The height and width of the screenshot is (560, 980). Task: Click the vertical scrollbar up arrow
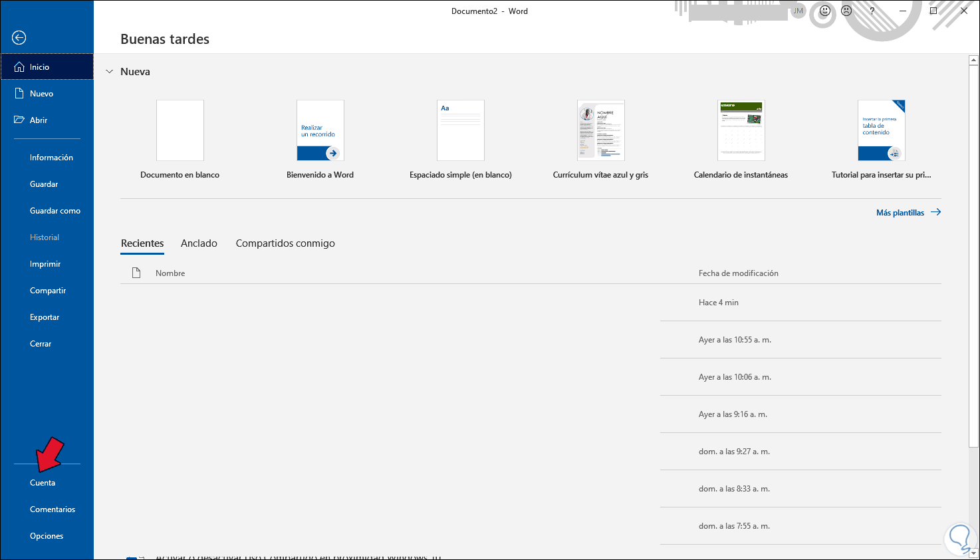(973, 61)
